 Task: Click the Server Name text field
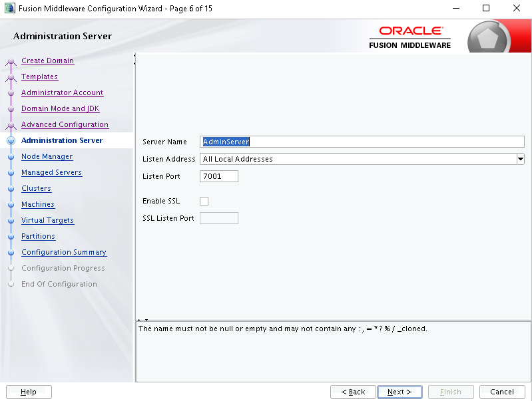coord(362,142)
